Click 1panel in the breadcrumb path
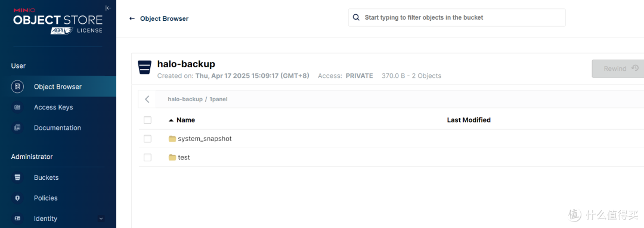This screenshot has height=228, width=644. tap(218, 99)
